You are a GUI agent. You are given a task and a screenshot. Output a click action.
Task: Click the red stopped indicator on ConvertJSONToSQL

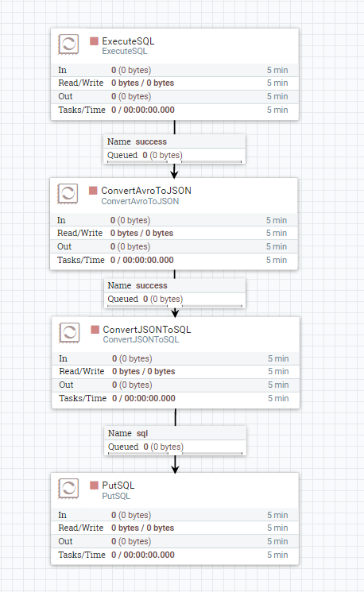[95, 329]
